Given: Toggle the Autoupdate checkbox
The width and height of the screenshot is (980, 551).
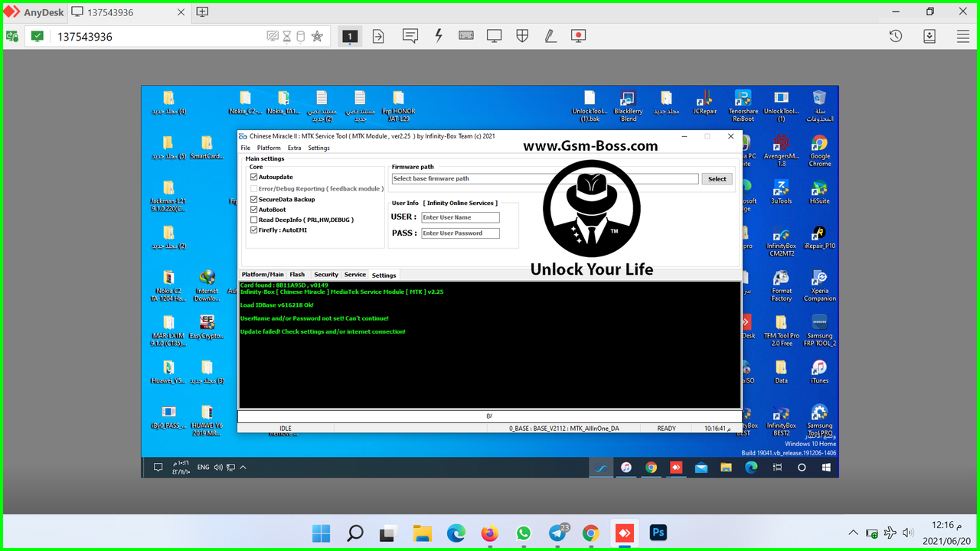Looking at the screenshot, I should (x=254, y=177).
